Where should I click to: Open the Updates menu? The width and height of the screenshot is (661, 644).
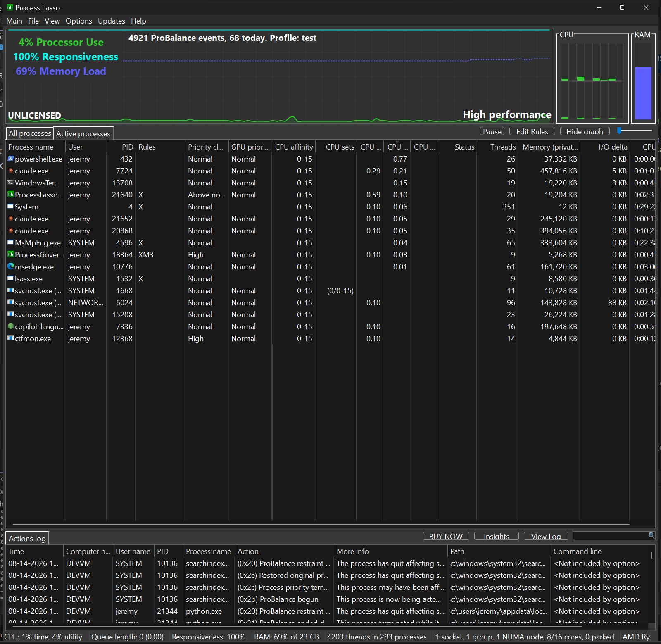coord(112,21)
